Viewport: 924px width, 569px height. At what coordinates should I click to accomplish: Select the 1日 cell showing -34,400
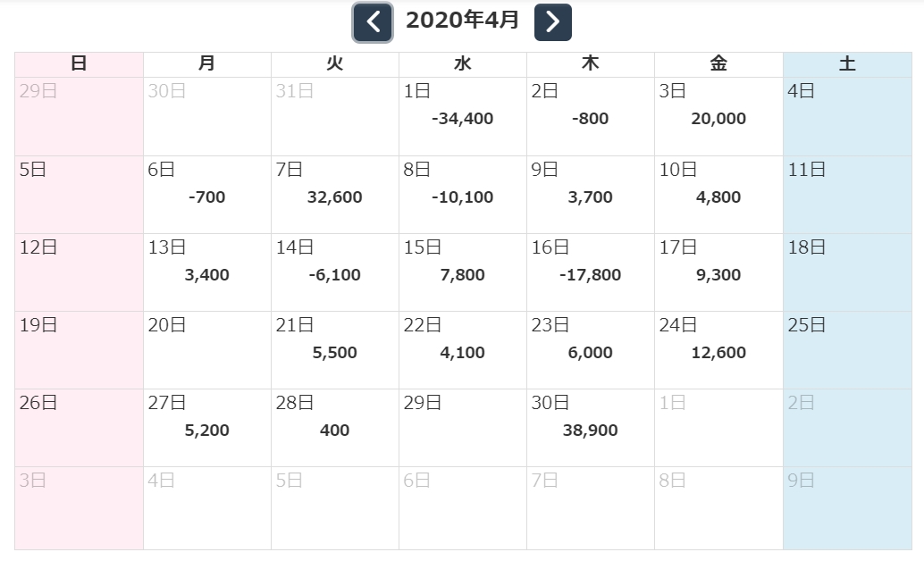[462, 117]
